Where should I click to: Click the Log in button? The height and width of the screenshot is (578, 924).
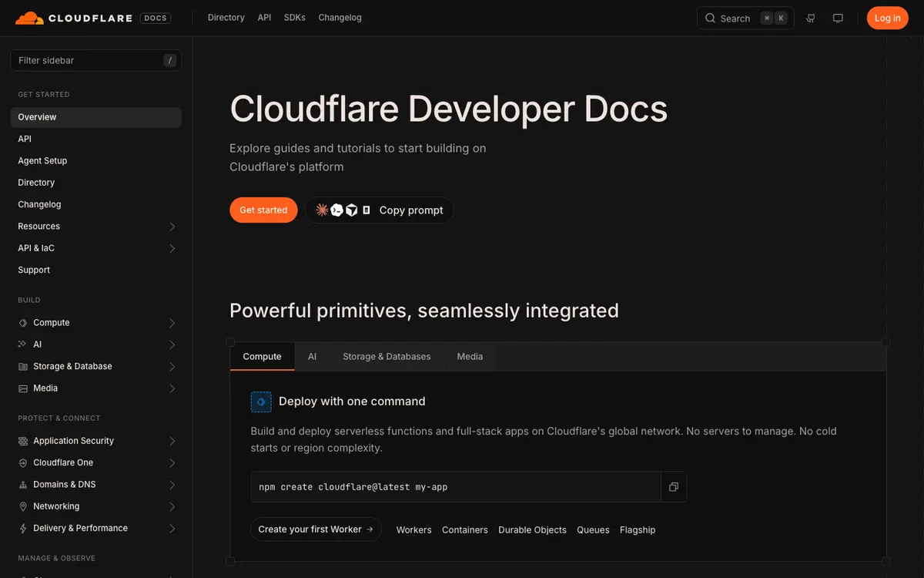887,18
